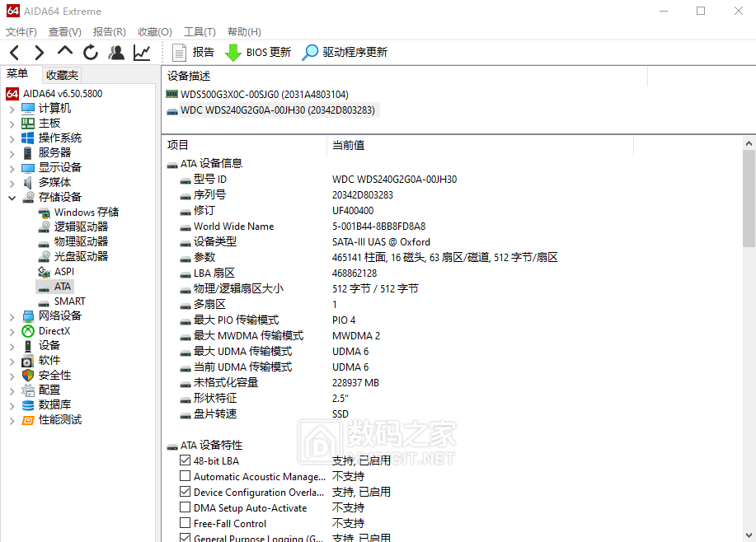Click the 多媒体 speaker icon
The height and width of the screenshot is (542, 756).
[x=28, y=183]
